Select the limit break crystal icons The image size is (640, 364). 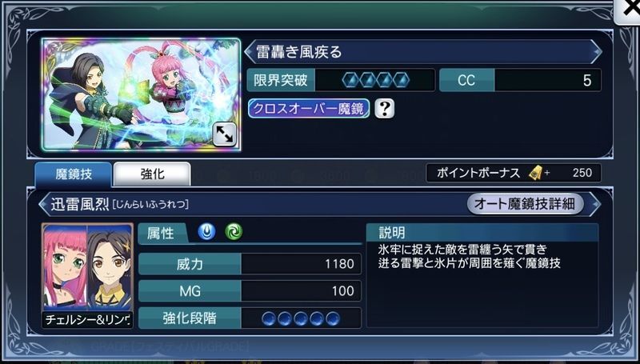point(375,80)
